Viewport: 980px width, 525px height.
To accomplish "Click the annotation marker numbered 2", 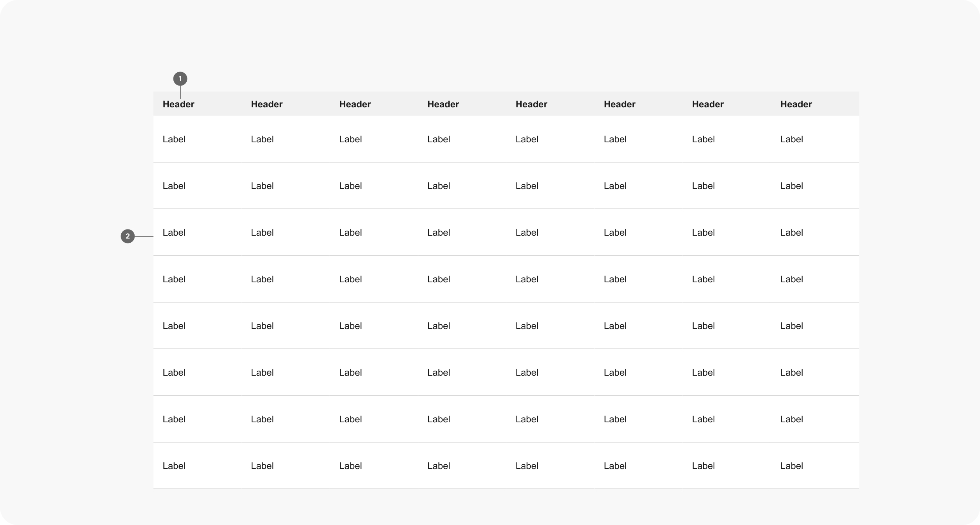I will (128, 236).
